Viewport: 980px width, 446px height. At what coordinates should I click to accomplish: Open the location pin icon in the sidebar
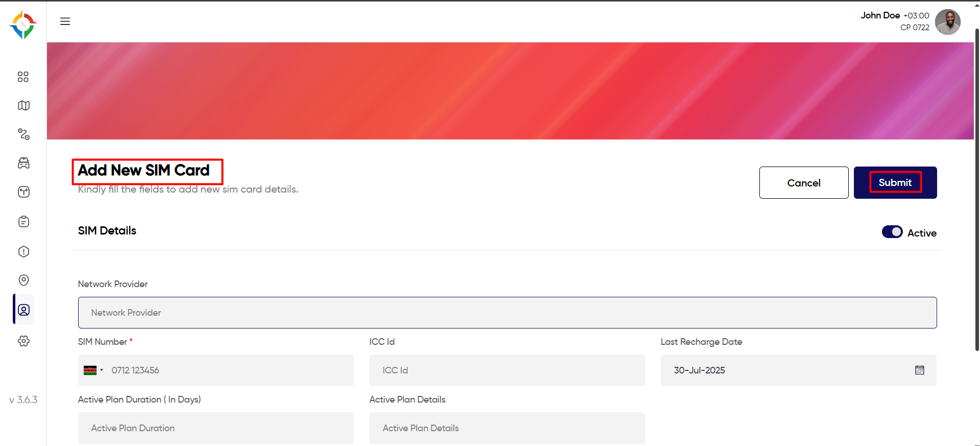tap(23, 280)
